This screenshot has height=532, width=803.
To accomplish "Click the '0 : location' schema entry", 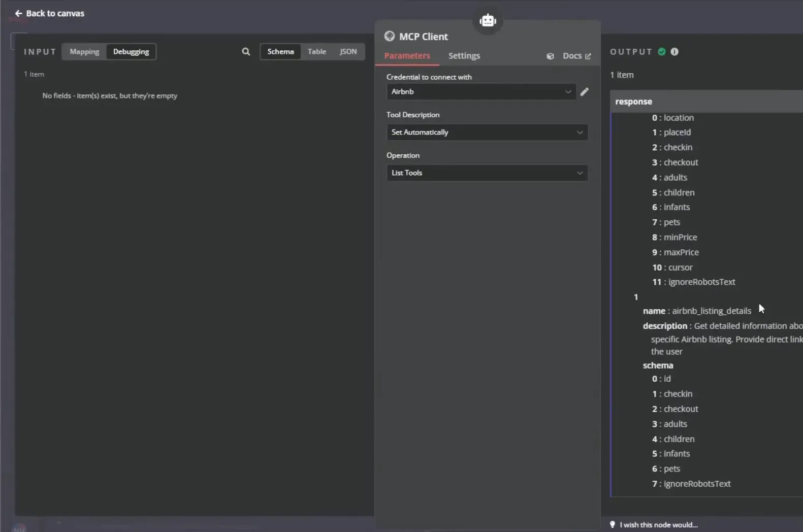I will (672, 118).
